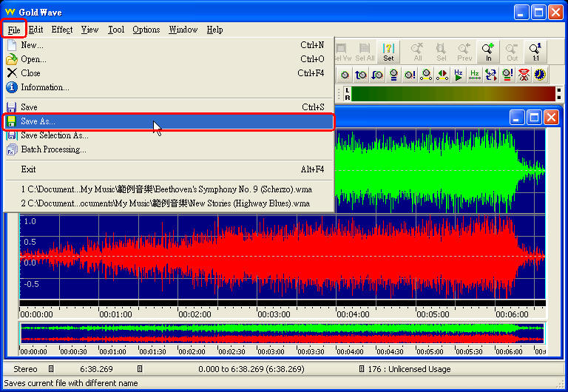Click the volume fade-in arrow icon
The width and height of the screenshot is (568, 392).
361,75
